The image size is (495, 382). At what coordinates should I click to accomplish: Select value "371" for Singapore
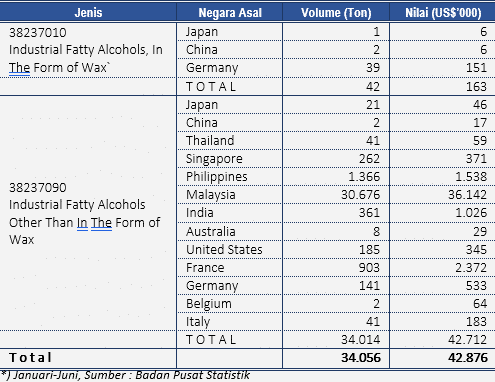[x=476, y=159]
